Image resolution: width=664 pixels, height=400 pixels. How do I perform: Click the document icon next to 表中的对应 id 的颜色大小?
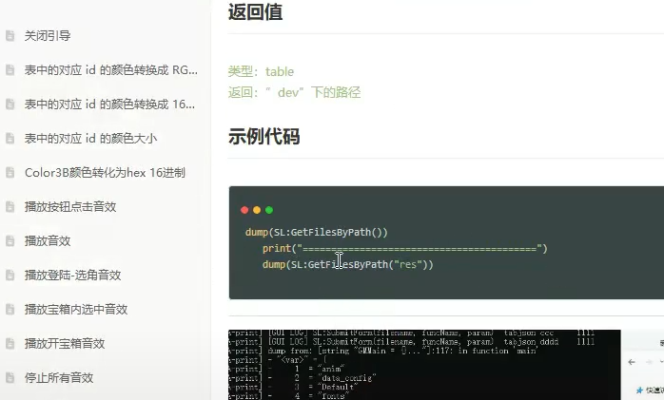pyautogui.click(x=8, y=138)
